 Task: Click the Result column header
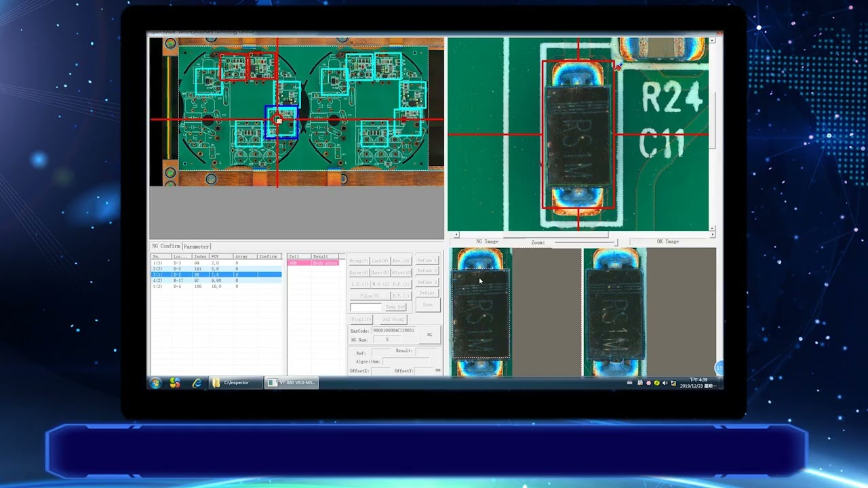tap(324, 257)
